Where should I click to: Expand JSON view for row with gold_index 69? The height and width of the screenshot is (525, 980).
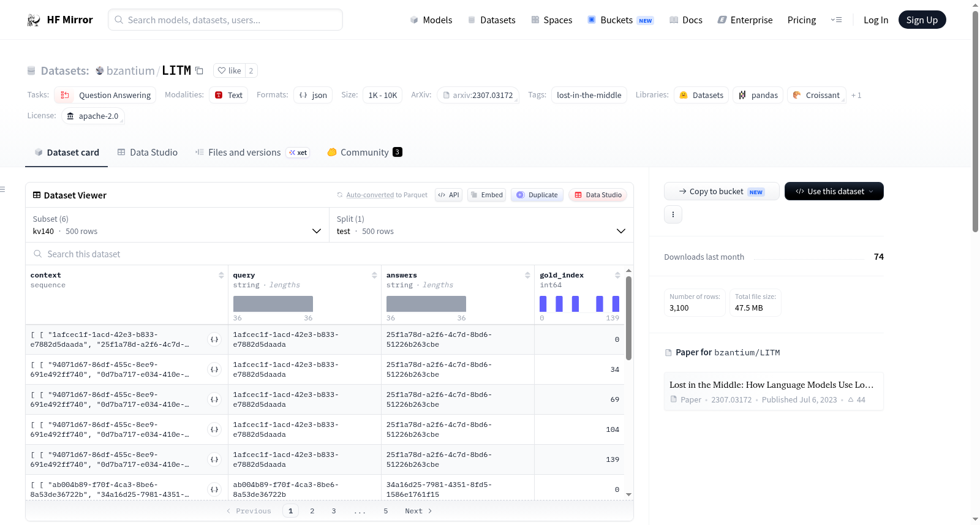[214, 399]
